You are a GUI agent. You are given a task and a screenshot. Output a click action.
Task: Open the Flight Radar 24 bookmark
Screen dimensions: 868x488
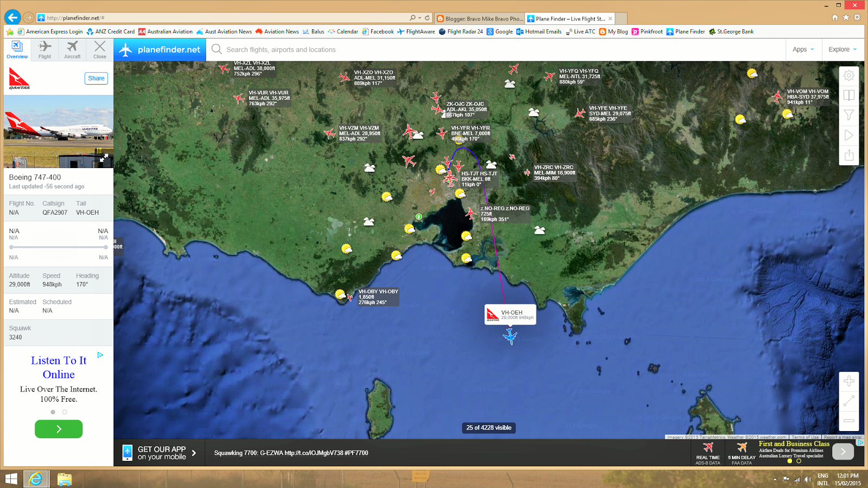pyautogui.click(x=461, y=31)
